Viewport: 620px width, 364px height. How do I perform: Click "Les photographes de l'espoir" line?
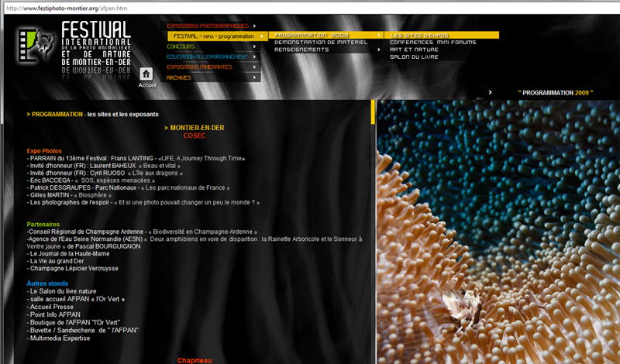coord(143,202)
